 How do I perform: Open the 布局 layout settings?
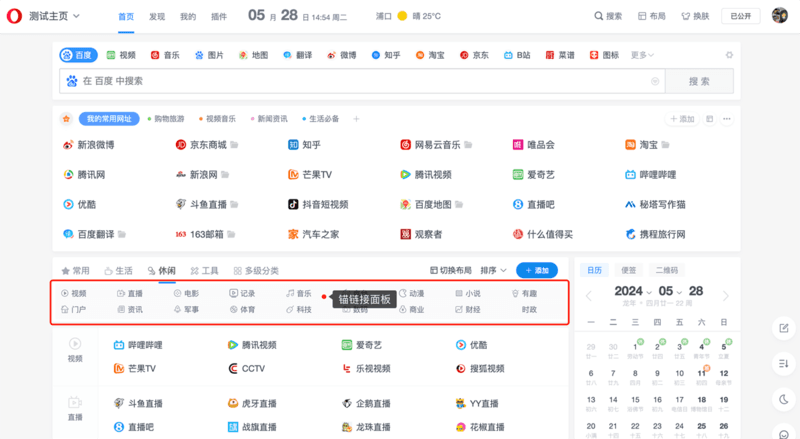(652, 16)
